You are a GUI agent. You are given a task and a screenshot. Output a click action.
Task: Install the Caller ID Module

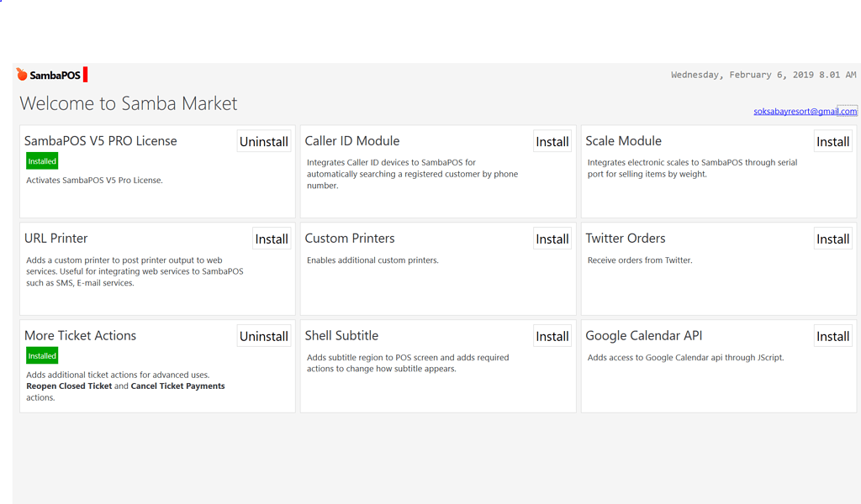coord(552,141)
